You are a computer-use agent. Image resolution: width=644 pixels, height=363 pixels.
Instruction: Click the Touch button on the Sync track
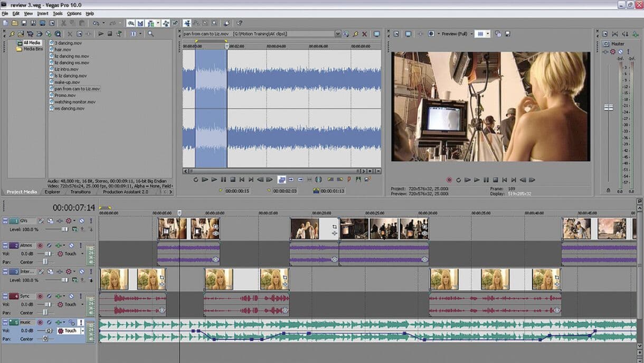click(70, 304)
